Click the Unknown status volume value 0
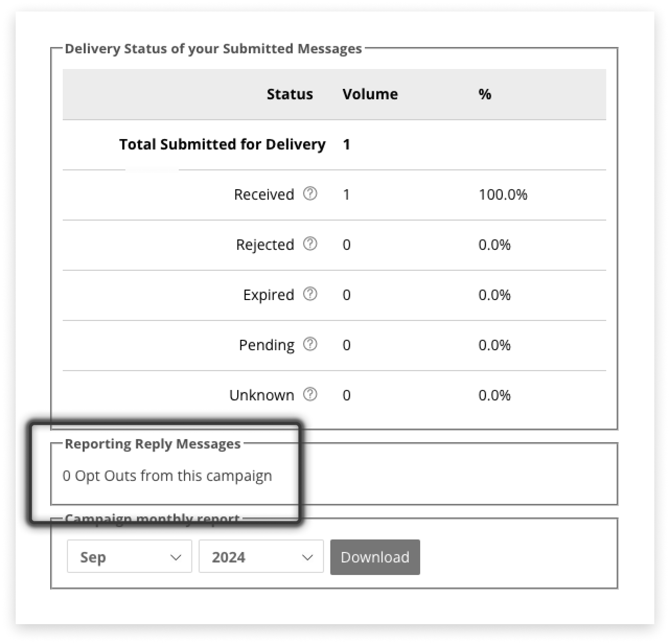This screenshot has height=644, width=670. 346,395
